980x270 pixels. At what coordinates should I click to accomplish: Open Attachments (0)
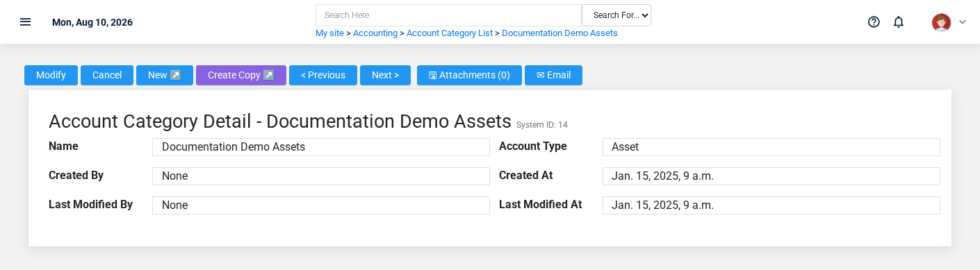469,75
